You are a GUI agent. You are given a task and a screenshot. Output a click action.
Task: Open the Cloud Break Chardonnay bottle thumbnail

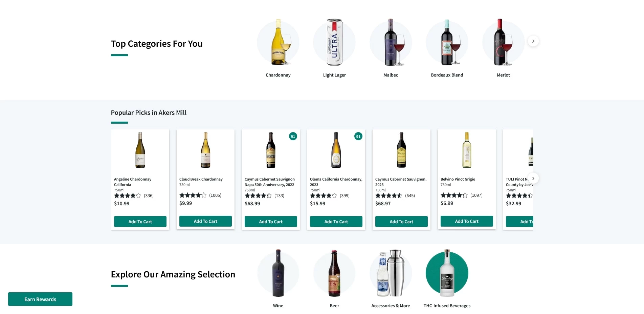tap(205, 150)
